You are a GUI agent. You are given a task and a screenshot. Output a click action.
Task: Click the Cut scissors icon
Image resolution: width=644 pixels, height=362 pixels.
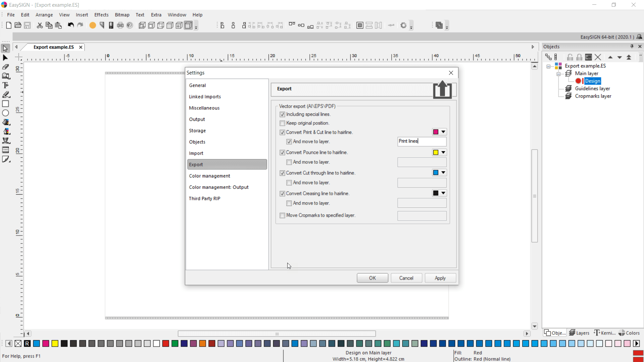40,25
